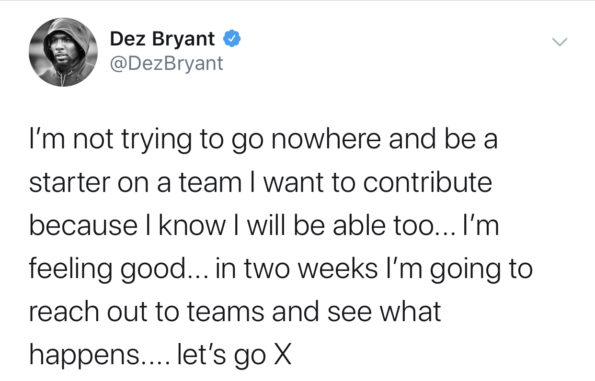Click the letter "X" ending the tweet
The image size is (595, 381).
pos(282,355)
